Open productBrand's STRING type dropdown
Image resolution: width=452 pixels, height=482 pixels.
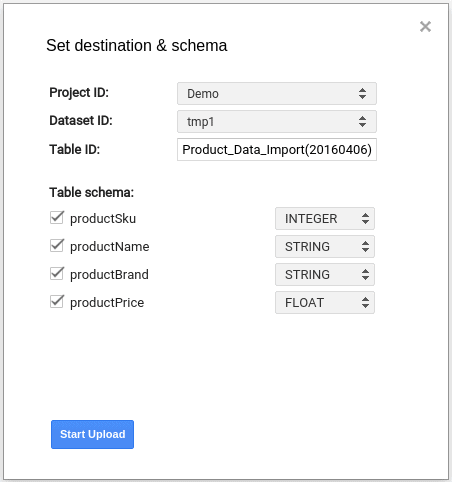[325, 275]
